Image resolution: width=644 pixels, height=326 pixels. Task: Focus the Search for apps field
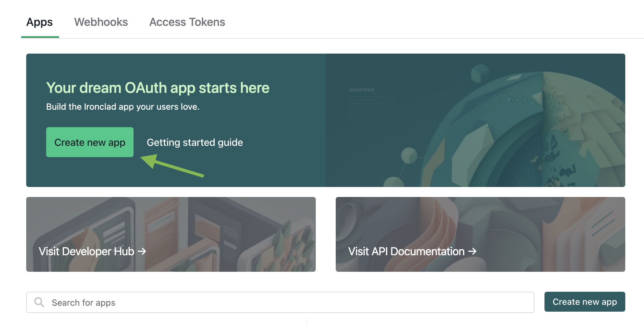pos(280,302)
